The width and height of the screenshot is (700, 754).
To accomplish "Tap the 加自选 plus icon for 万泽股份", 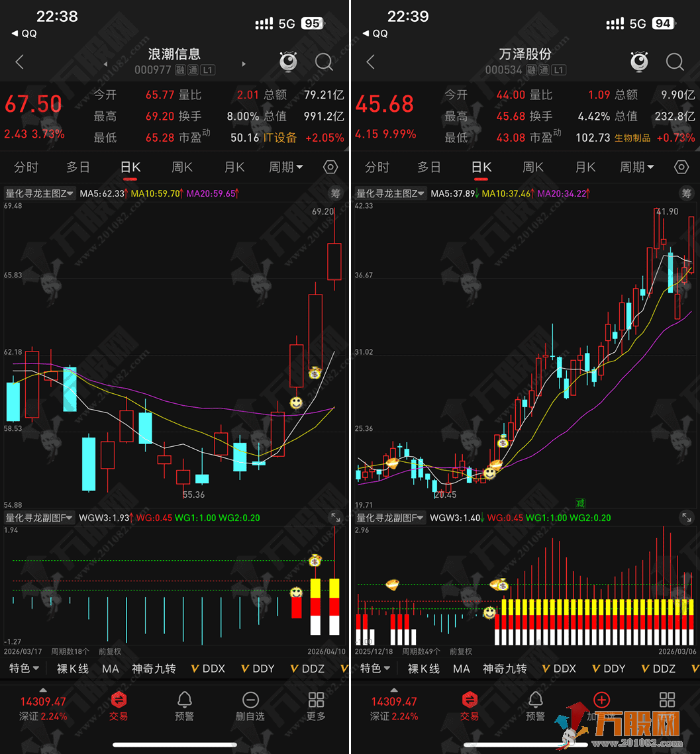I will 601,700.
